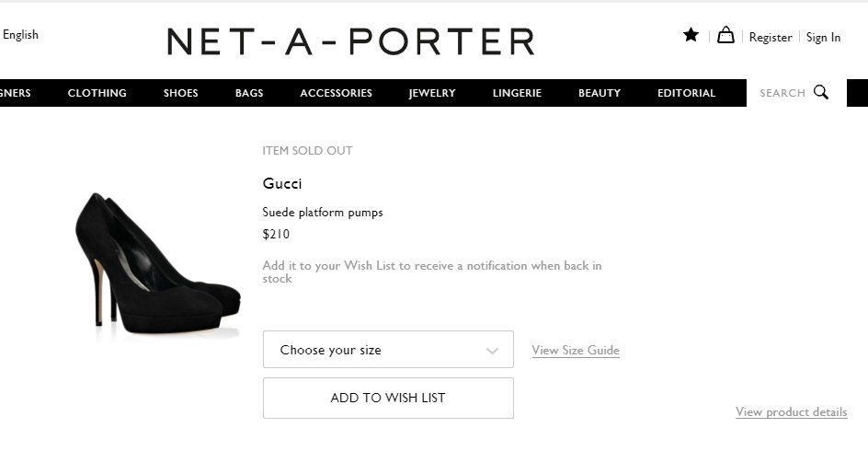The image size is (868, 451).
Task: Open the English language selector
Action: [x=20, y=35]
